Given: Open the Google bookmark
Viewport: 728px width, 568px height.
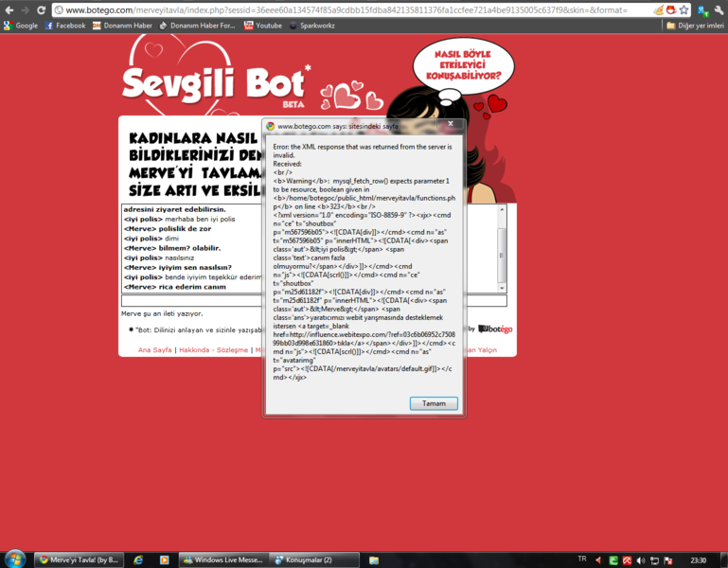Looking at the screenshot, I should (x=21, y=26).
